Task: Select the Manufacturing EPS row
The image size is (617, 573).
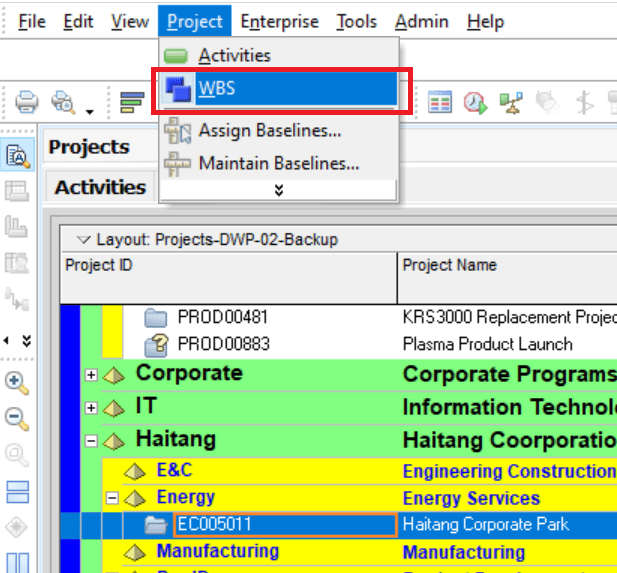Action: (x=360, y=552)
